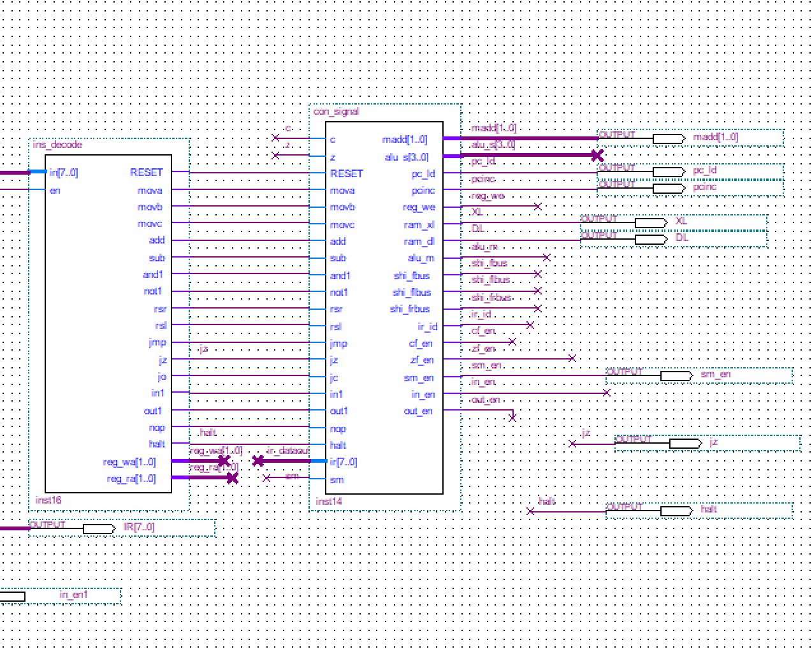Select the reg_wa[1..0] port of ins_decode
This screenshot has height=654, width=812.
coord(131,462)
